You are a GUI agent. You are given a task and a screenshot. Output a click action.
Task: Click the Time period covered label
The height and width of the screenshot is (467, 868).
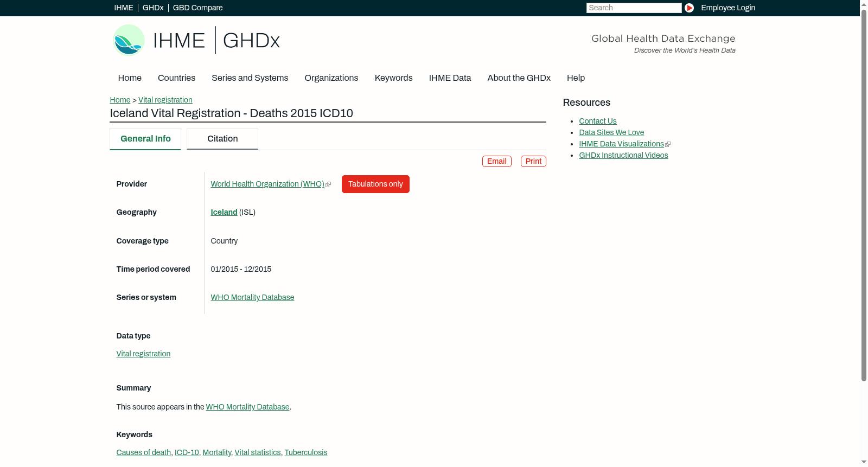click(154, 269)
